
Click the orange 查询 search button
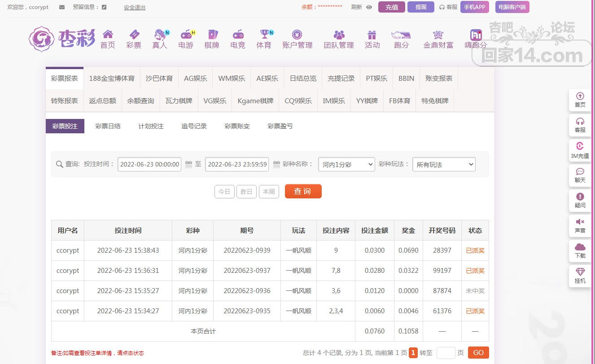coord(303,191)
